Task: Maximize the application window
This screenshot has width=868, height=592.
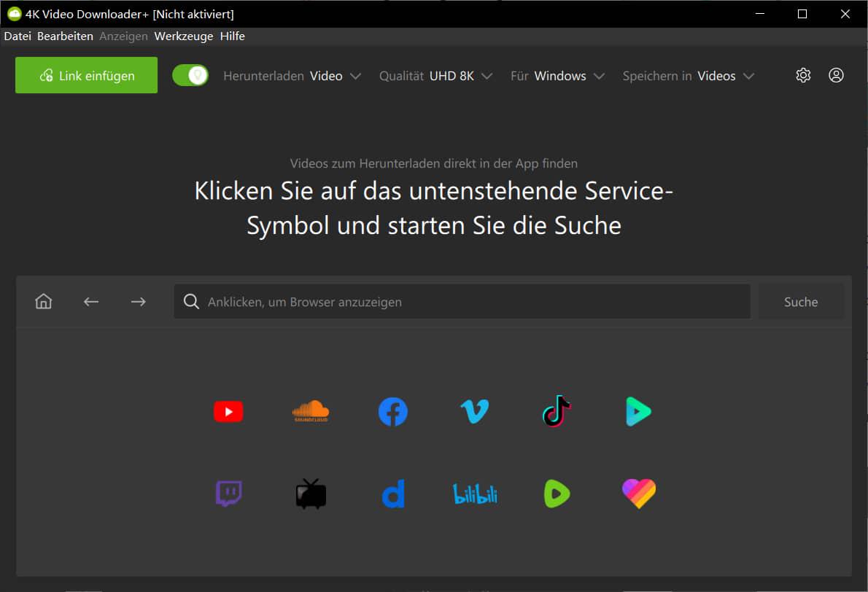Action: click(x=802, y=14)
